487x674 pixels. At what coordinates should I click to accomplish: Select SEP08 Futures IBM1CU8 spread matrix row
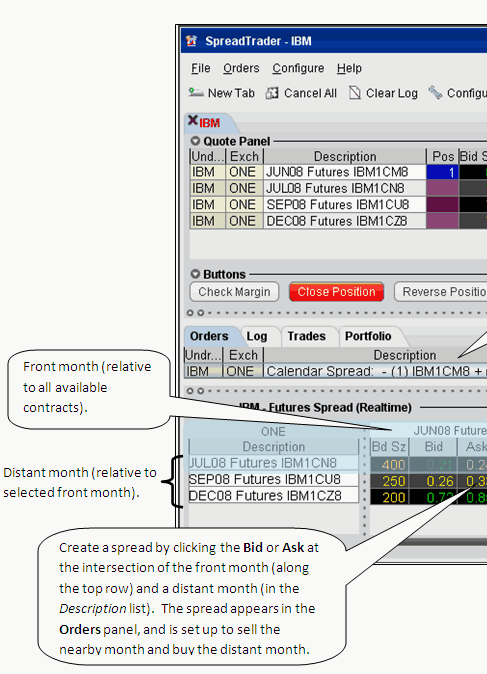pyautogui.click(x=273, y=479)
